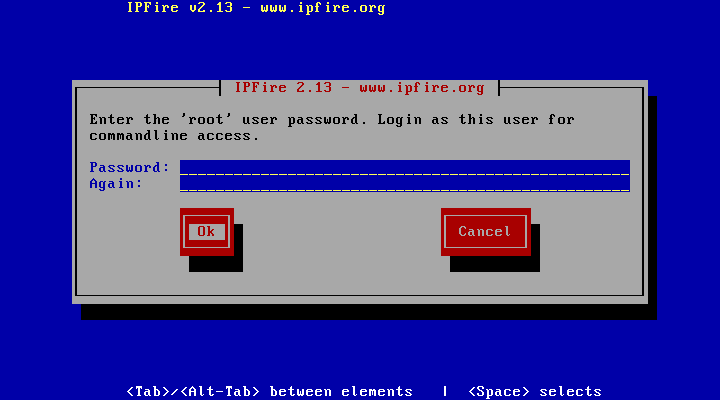Click the vertical bar separator in the bottom hints

tap(445, 391)
